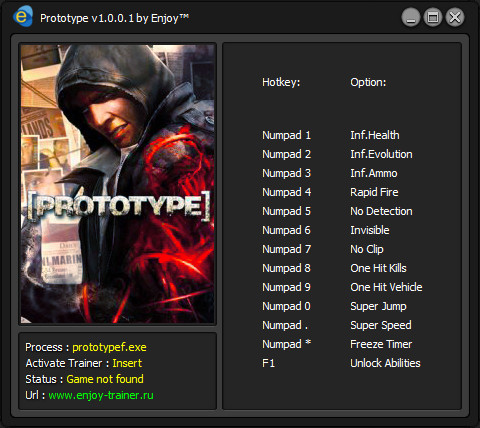Click the 'Url :' label
The width and height of the screenshot is (480, 428).
(35, 395)
